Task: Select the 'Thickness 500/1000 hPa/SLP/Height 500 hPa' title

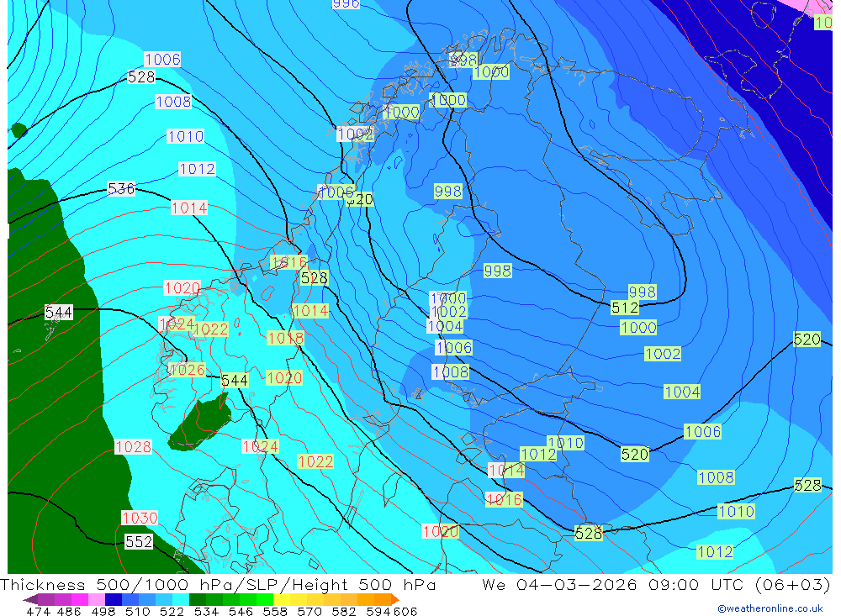Action: pyautogui.click(x=218, y=584)
